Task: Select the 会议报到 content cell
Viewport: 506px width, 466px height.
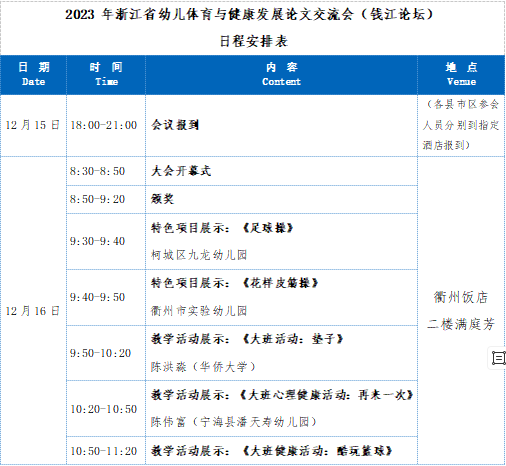Action: 281,125
